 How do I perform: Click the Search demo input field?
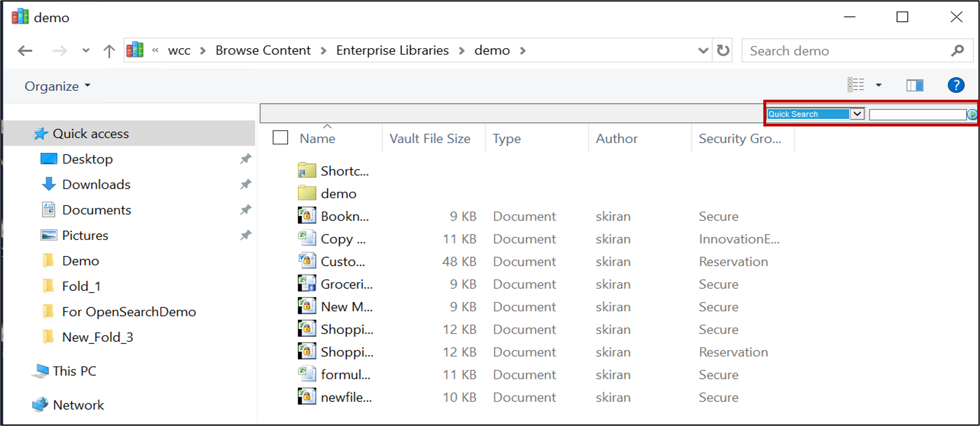click(846, 51)
